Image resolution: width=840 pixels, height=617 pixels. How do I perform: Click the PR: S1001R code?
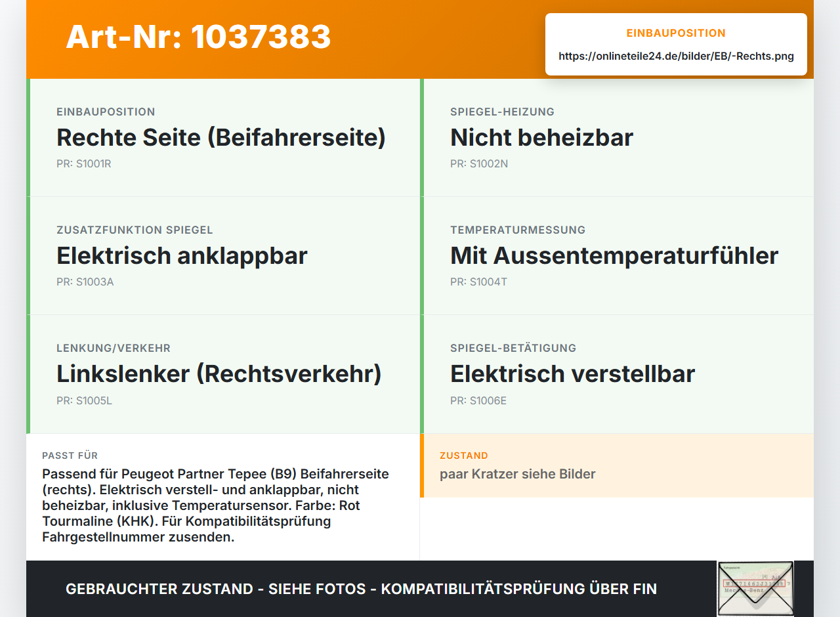(x=84, y=163)
